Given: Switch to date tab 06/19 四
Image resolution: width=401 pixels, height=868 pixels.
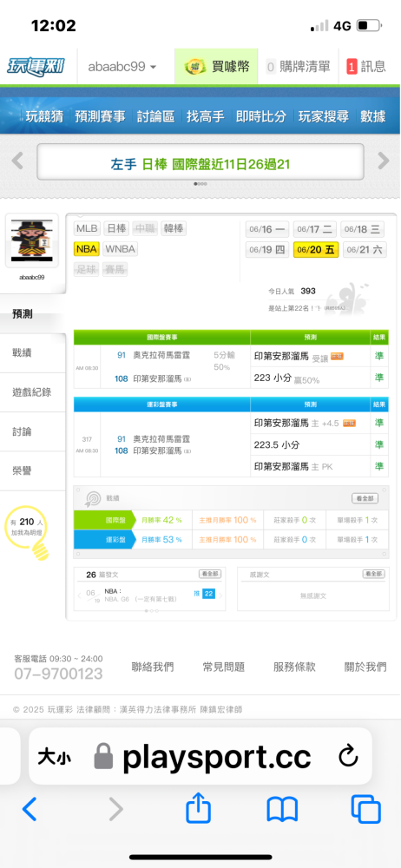Looking at the screenshot, I should [268, 250].
